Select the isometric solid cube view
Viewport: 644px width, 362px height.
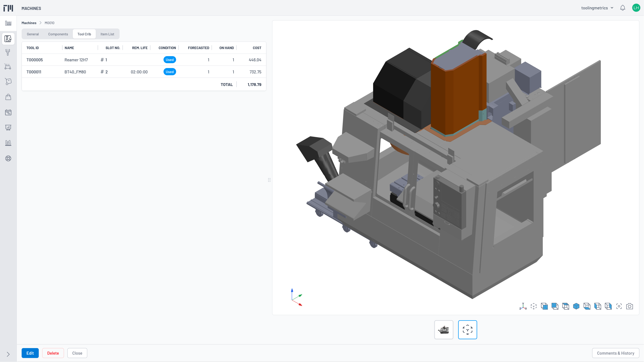coord(576,306)
